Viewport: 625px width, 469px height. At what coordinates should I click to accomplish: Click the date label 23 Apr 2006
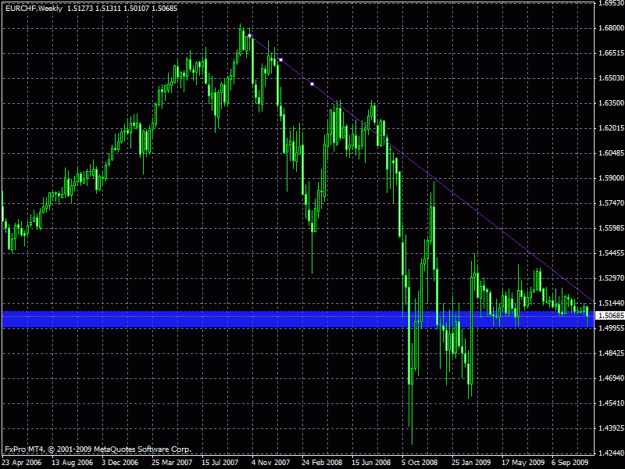point(22,462)
